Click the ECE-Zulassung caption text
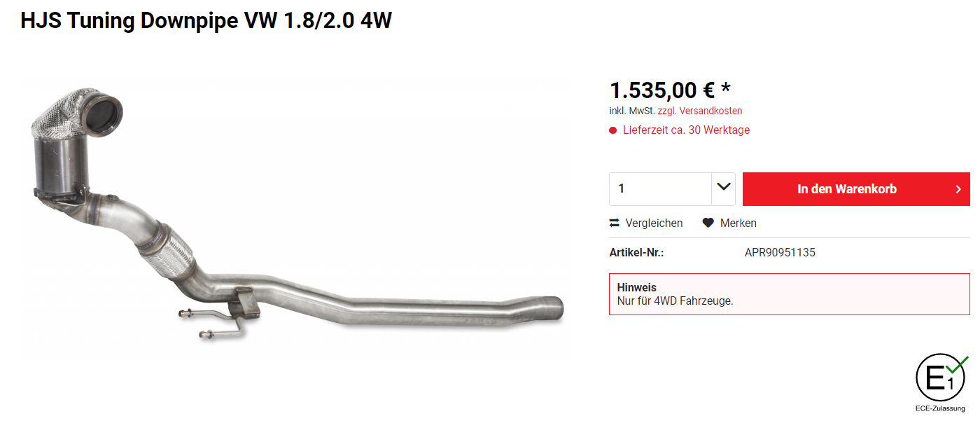 pos(940,408)
